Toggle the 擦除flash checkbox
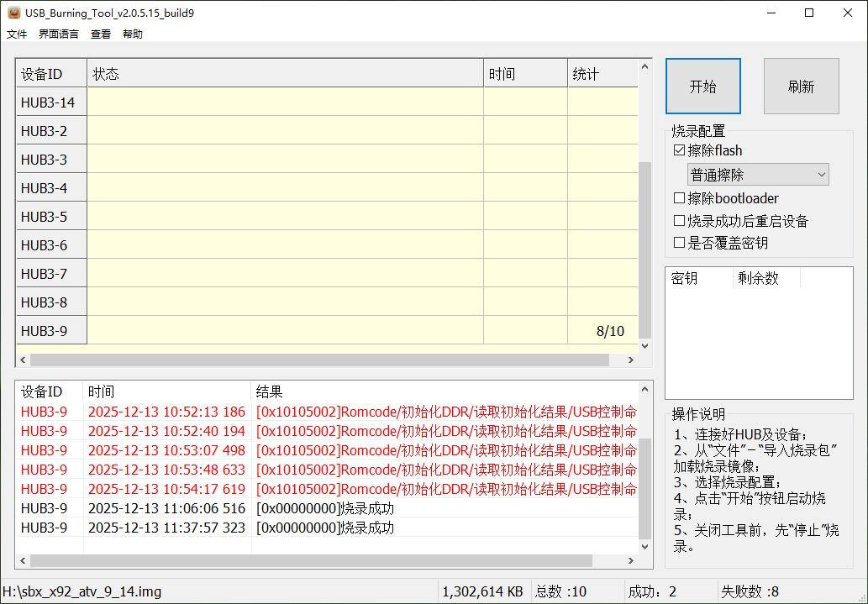Image resolution: width=868 pixels, height=604 pixels. [x=679, y=150]
